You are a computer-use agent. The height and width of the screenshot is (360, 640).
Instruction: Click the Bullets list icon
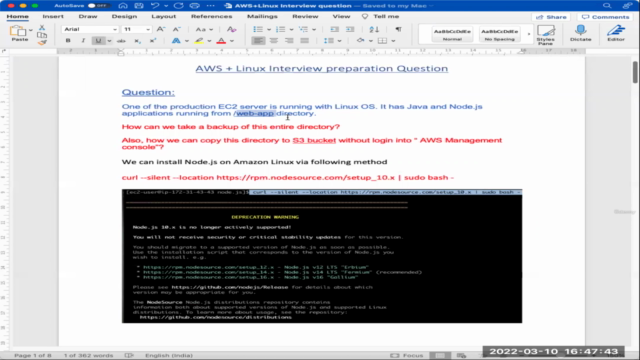tap(258, 29)
